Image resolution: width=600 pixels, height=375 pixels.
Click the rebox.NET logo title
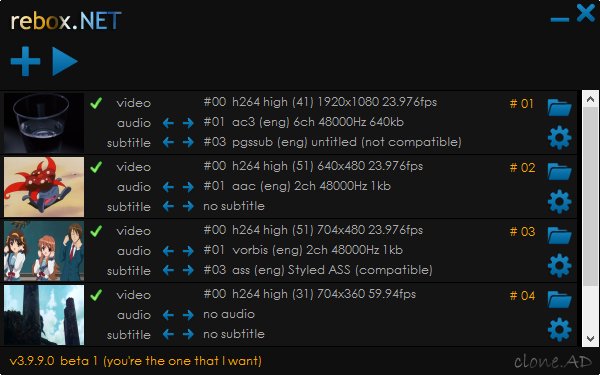pyautogui.click(x=66, y=21)
